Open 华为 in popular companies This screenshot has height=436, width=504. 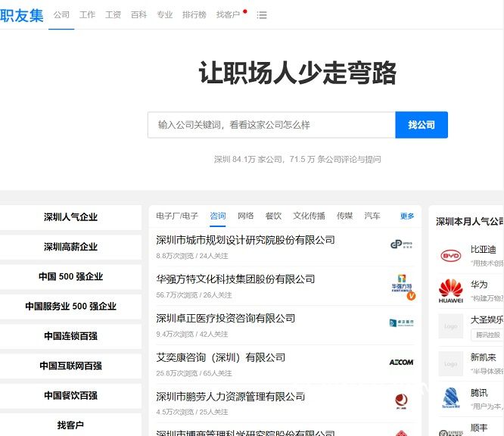click(479, 285)
